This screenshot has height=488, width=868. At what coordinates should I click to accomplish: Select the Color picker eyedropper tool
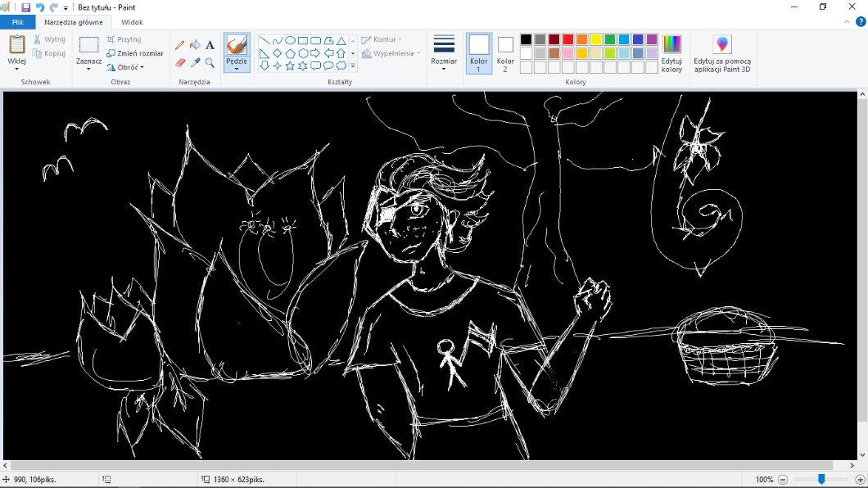[195, 62]
